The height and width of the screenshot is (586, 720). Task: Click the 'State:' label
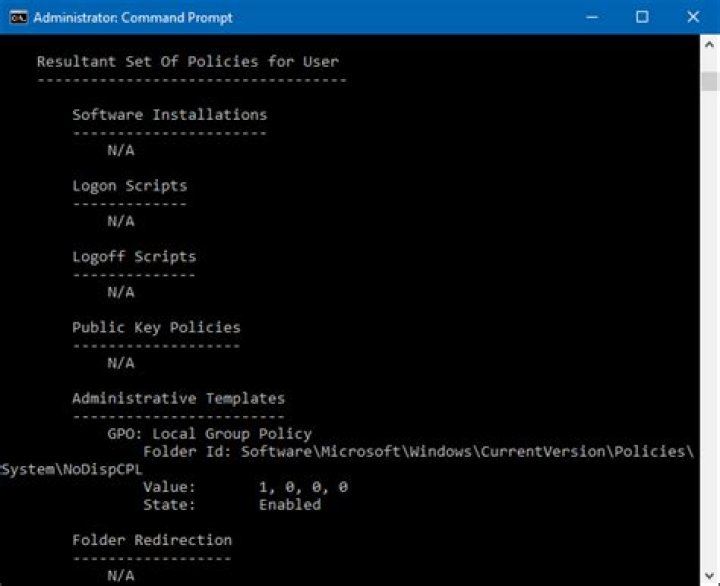pyautogui.click(x=169, y=505)
